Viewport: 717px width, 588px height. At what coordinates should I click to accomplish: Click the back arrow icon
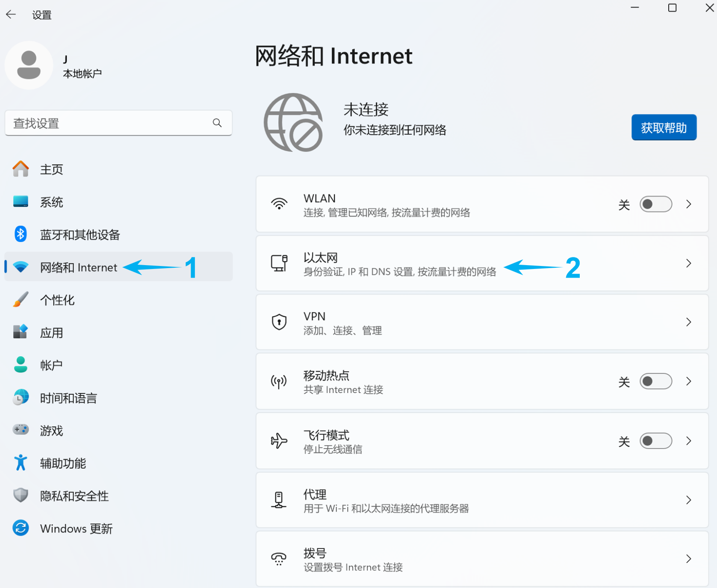coord(11,15)
